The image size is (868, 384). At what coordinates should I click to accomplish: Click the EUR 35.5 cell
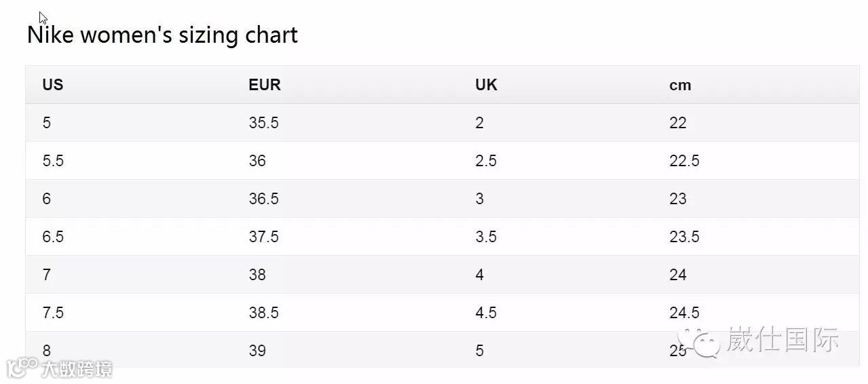tap(263, 123)
